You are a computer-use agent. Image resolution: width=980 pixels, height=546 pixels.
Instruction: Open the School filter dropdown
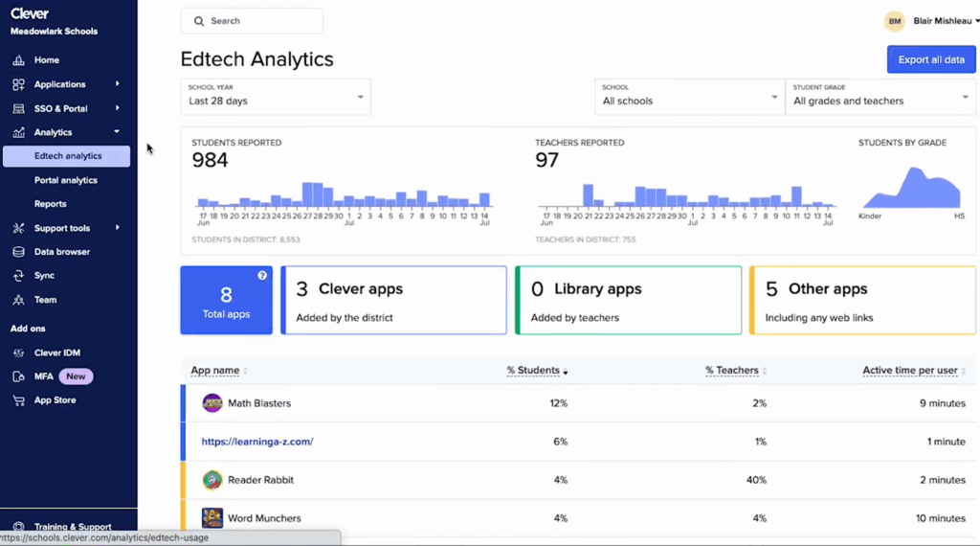tap(688, 97)
